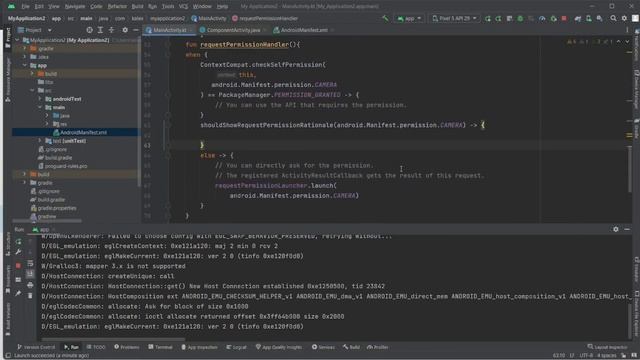This screenshot has width=640, height=360.
Task: Select the MainActivity.kt editor tab
Action: [169, 30]
